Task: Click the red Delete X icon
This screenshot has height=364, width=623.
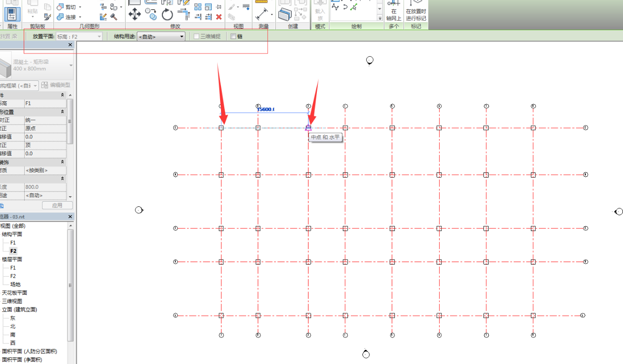Action: coord(219,17)
